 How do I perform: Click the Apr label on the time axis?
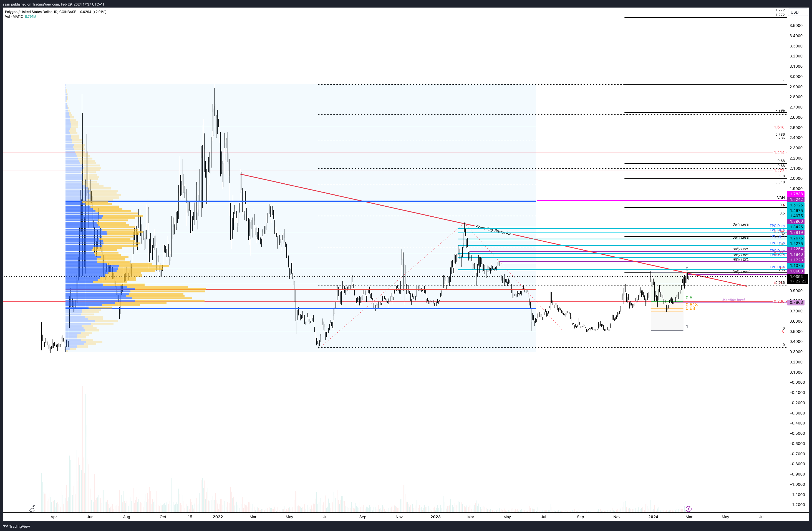click(54, 517)
